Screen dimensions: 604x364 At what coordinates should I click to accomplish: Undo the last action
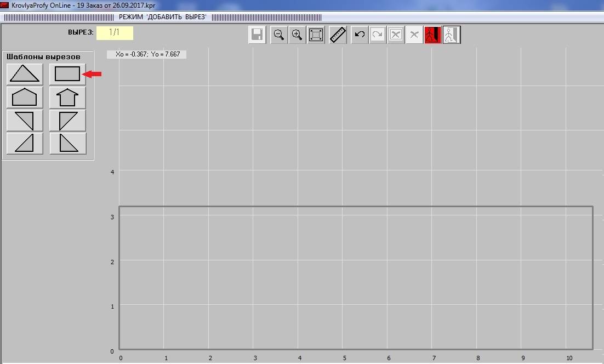360,35
